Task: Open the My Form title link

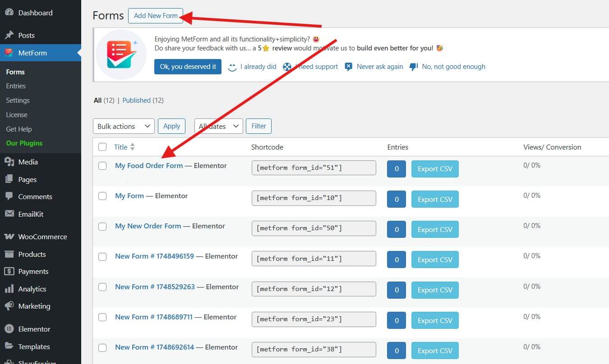Action: coord(129,196)
